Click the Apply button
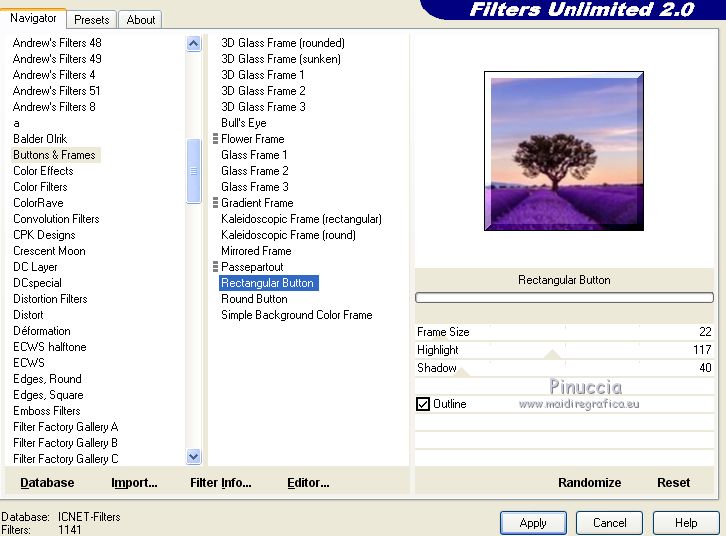This screenshot has height=536, width=726. click(x=533, y=523)
